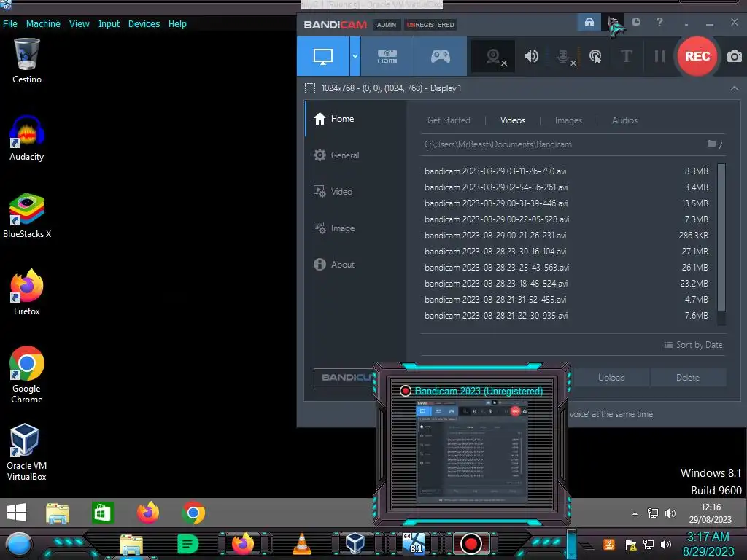Click the Windows 8.1 Start button
This screenshot has height=560, width=747.
tap(17, 513)
